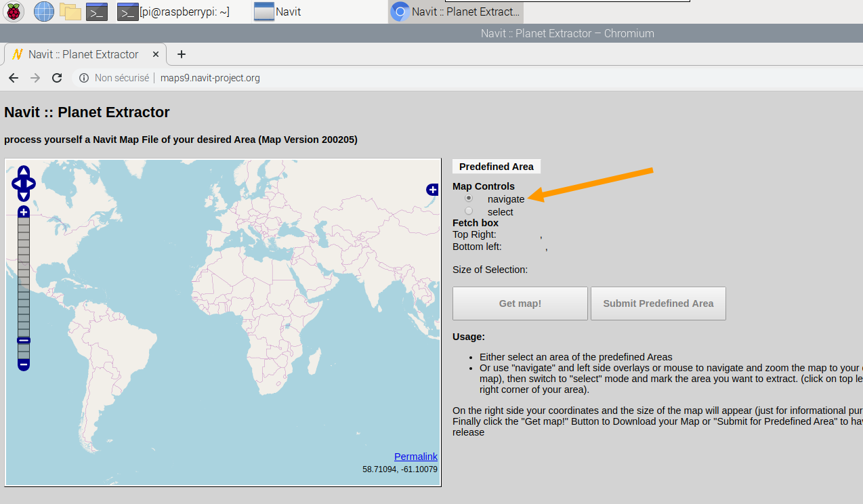This screenshot has width=863, height=504.
Task: Zoom out with the map minus button
Action: click(24, 364)
